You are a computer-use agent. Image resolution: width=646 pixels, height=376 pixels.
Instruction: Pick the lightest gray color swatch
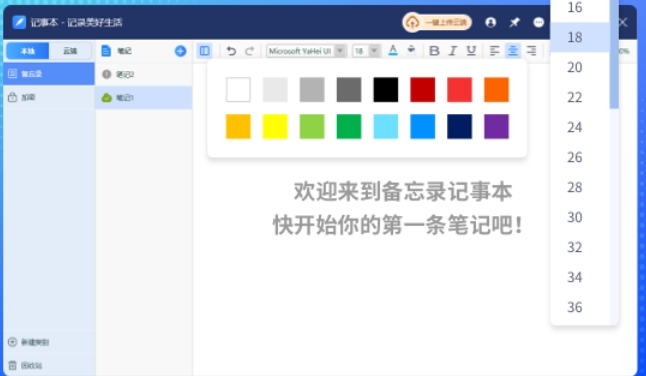tap(275, 89)
